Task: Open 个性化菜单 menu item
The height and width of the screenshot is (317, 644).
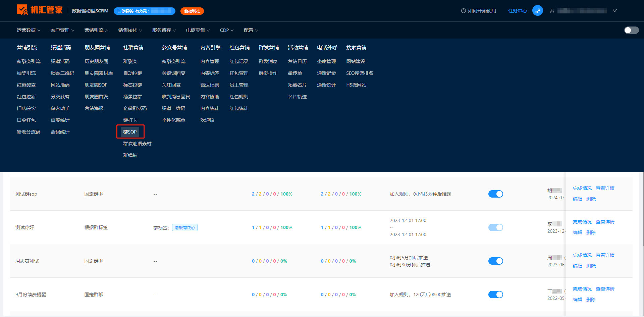Action: point(174,120)
